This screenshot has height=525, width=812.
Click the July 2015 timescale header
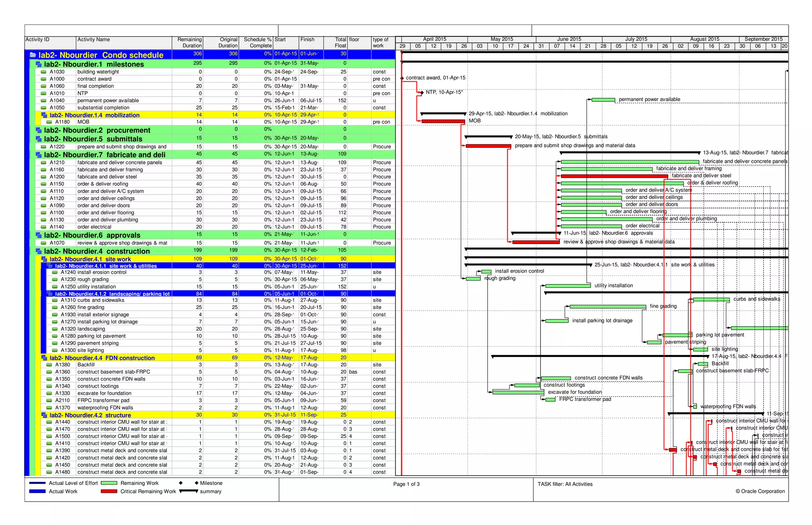click(x=636, y=39)
